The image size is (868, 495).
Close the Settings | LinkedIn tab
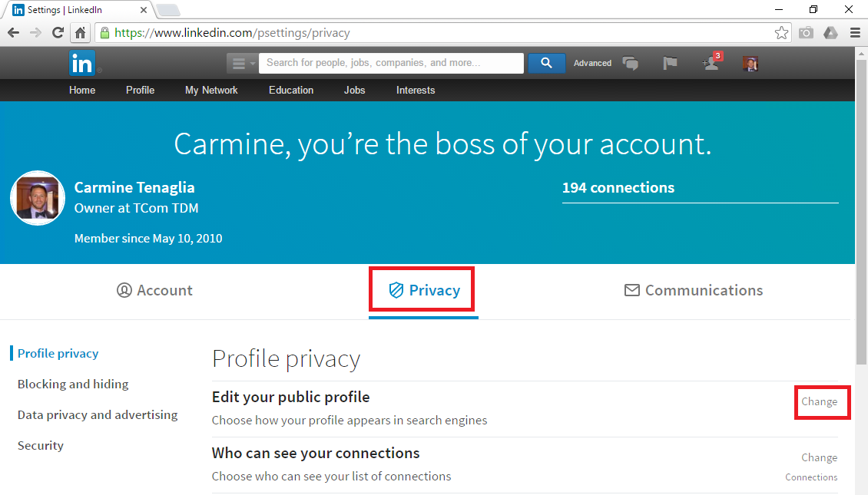(144, 10)
